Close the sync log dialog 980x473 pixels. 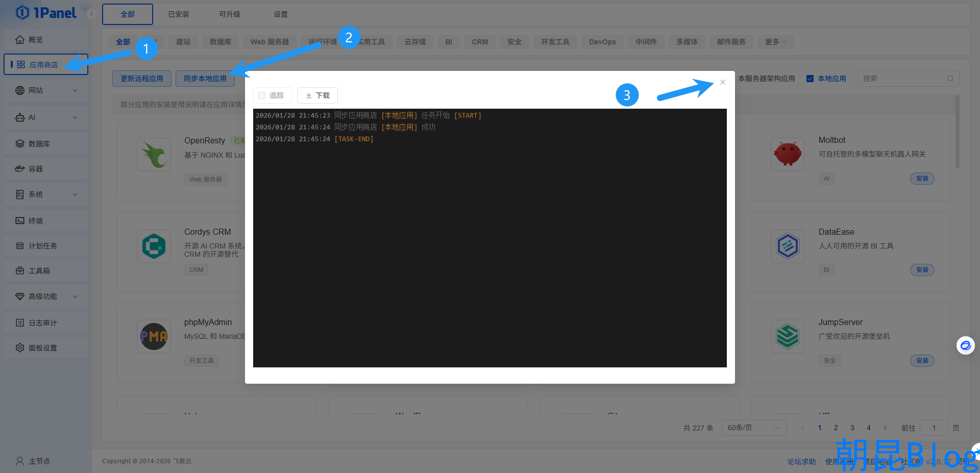pos(723,82)
